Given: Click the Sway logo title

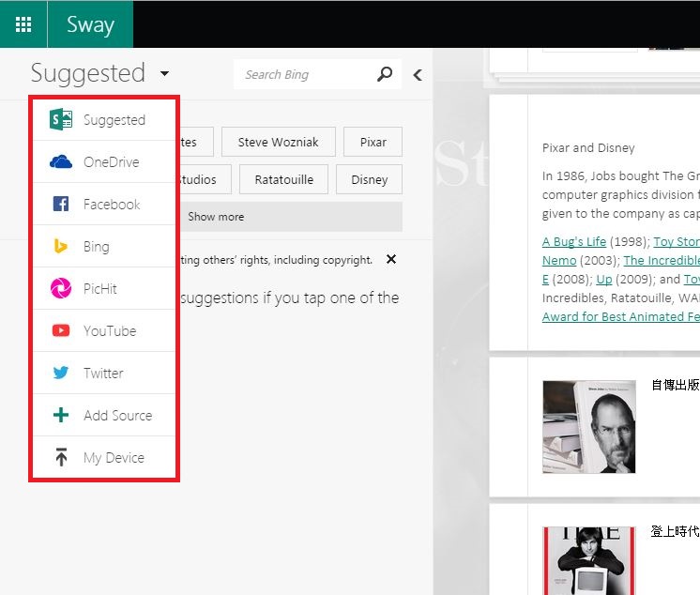Looking at the screenshot, I should pyautogui.click(x=91, y=24).
